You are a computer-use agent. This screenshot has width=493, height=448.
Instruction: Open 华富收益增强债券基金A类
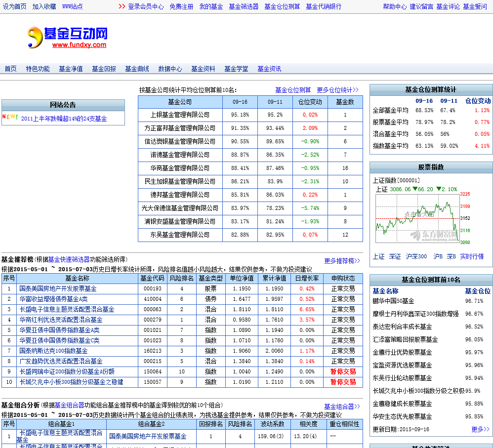pos(53,299)
